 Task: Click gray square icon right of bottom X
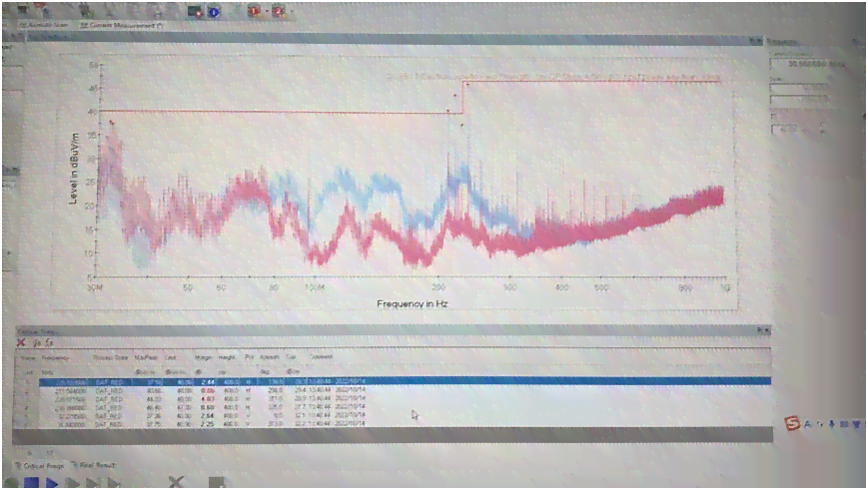217,482
